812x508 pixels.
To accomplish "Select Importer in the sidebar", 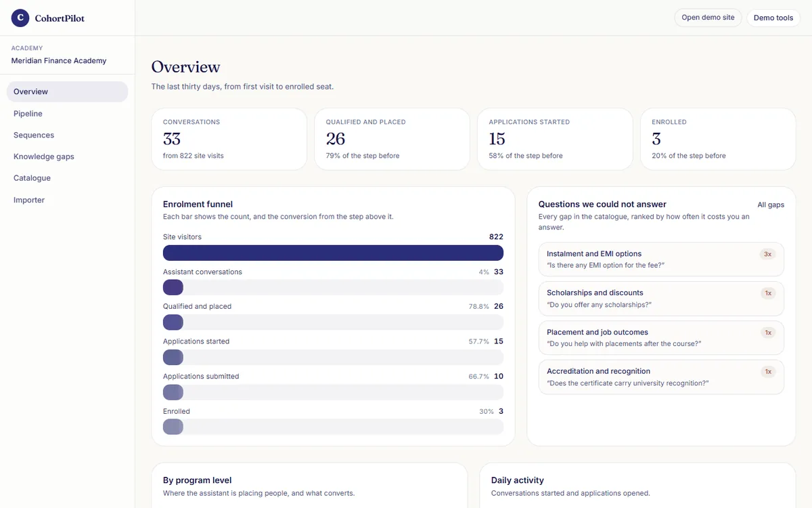I will [x=67, y=200].
